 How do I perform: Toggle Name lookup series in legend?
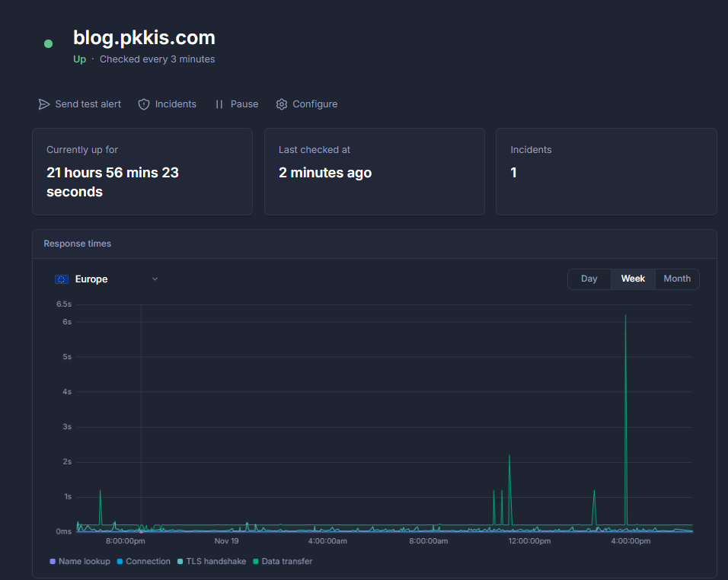(80, 562)
